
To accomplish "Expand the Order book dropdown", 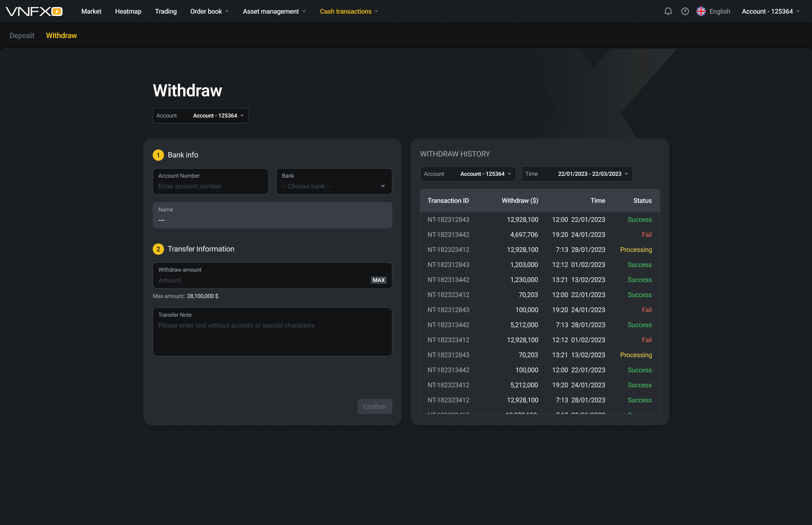I will click(209, 11).
